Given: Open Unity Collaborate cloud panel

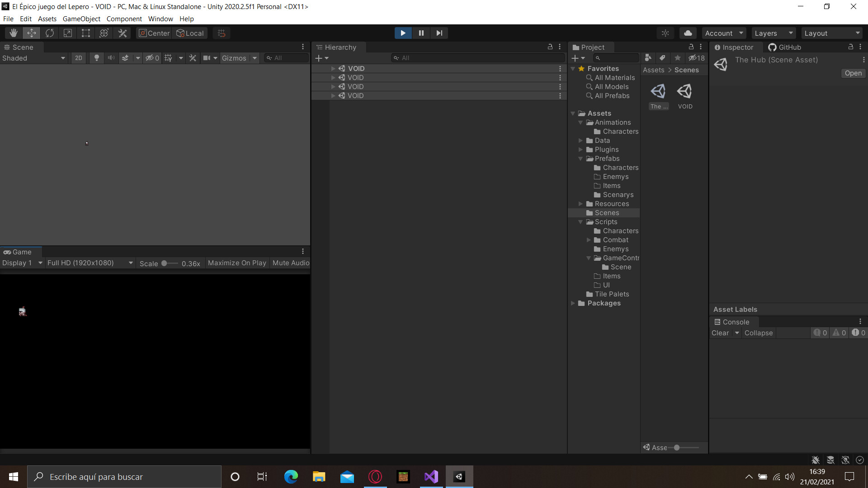Looking at the screenshot, I should click(688, 33).
